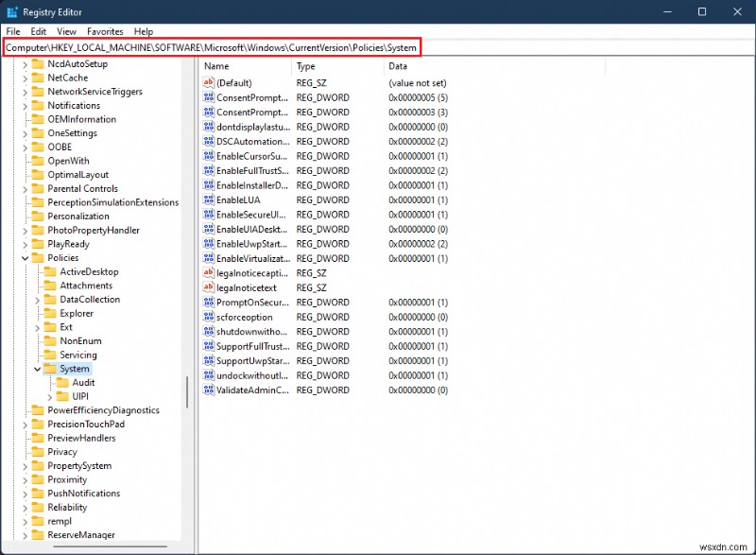
Task: Select the (Default) string value icon
Action: pos(208,82)
